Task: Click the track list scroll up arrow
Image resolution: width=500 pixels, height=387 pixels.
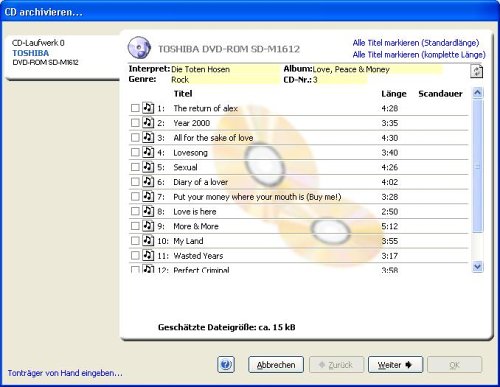Action: [x=478, y=93]
